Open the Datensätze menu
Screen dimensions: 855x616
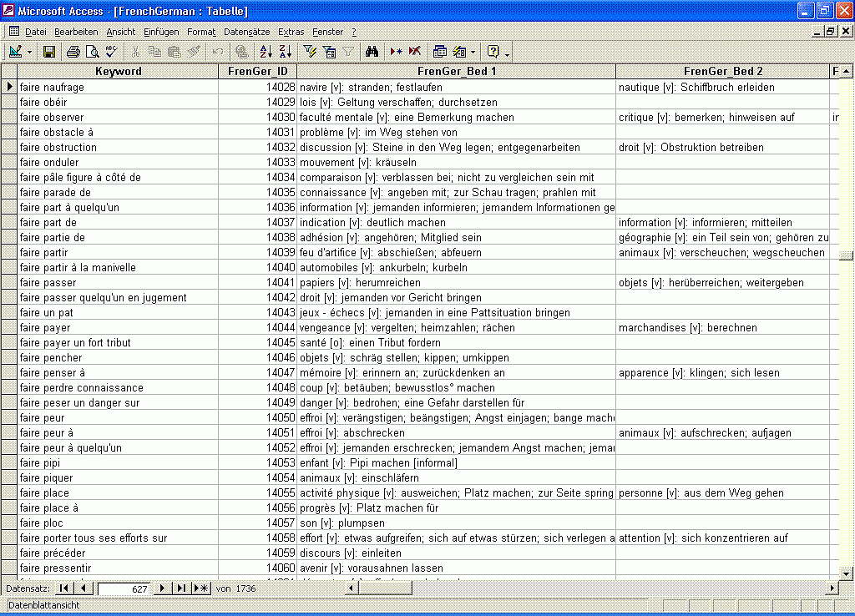[x=246, y=32]
